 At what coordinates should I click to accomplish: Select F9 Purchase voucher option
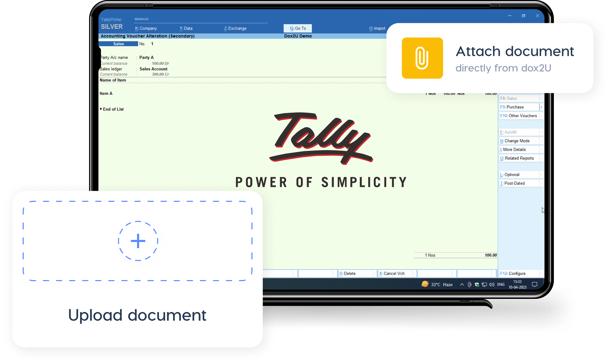pyautogui.click(x=519, y=107)
